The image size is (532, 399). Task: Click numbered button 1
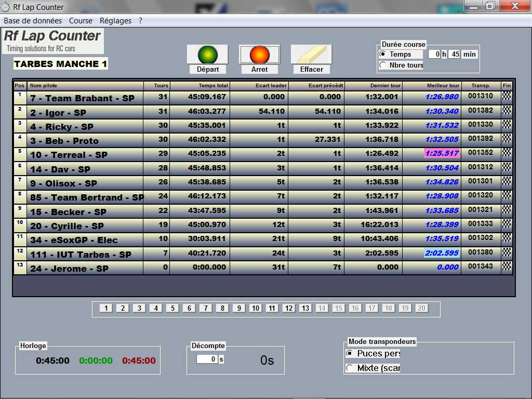[x=106, y=308]
